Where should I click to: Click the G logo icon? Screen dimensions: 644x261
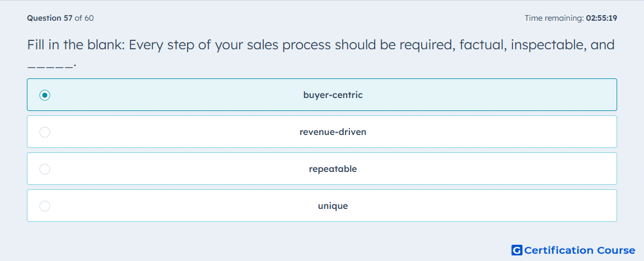517,250
